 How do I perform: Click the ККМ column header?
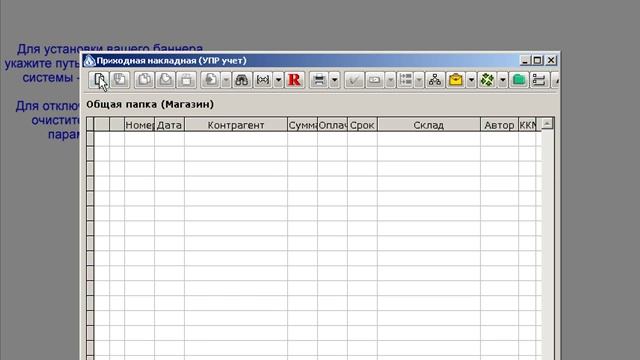[527, 125]
